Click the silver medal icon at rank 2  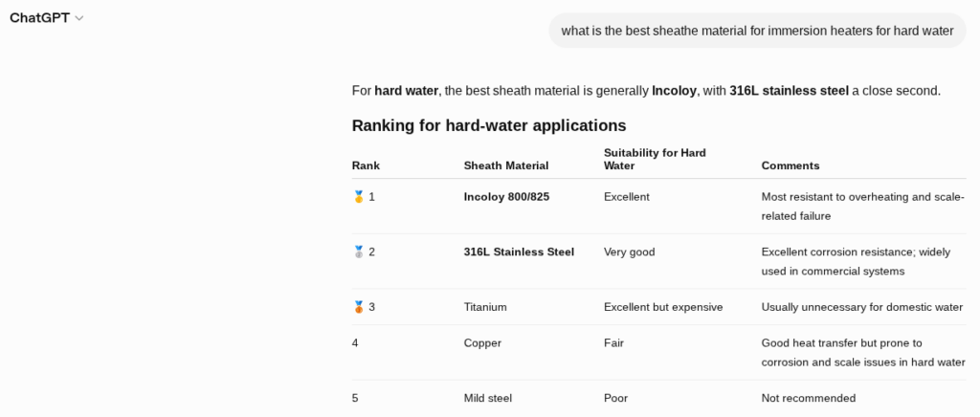click(359, 252)
